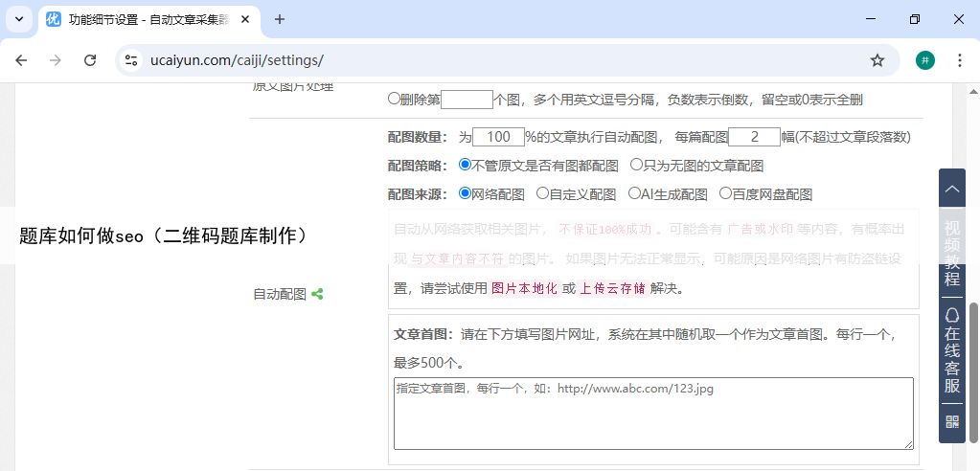The image size is (980, 471).
Task: Click the QR code icon in side panel
Action: click(952, 421)
